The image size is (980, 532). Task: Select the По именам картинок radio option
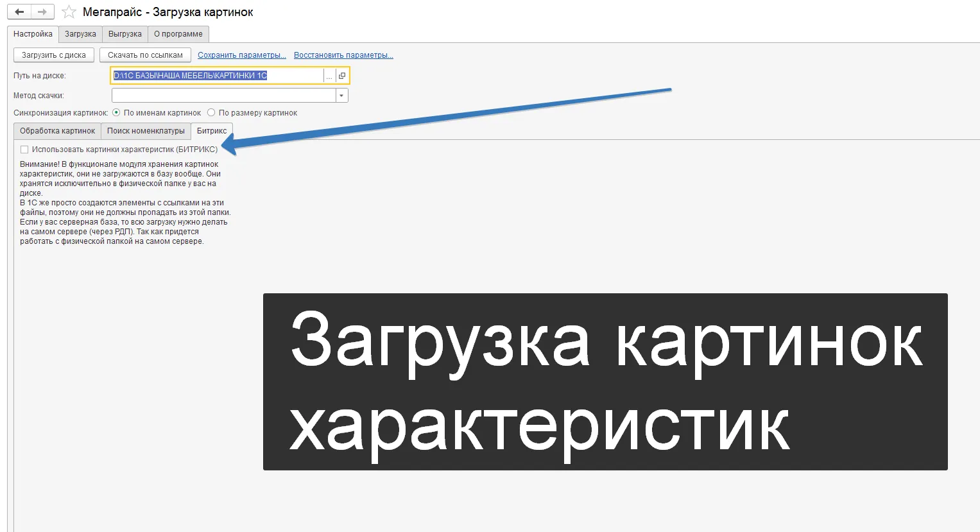(116, 112)
